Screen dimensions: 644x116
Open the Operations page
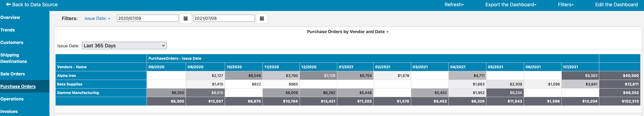12,99
